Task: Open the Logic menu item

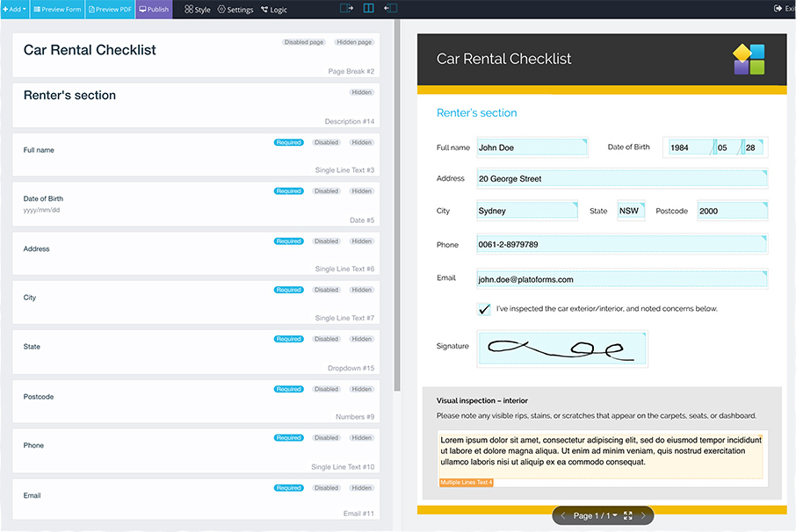Action: [x=274, y=10]
